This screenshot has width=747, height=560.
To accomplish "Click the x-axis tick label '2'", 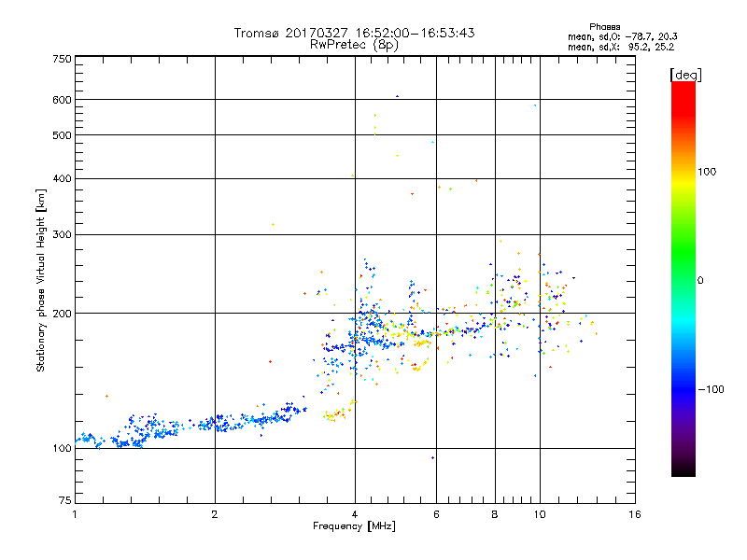I will click(x=215, y=514).
